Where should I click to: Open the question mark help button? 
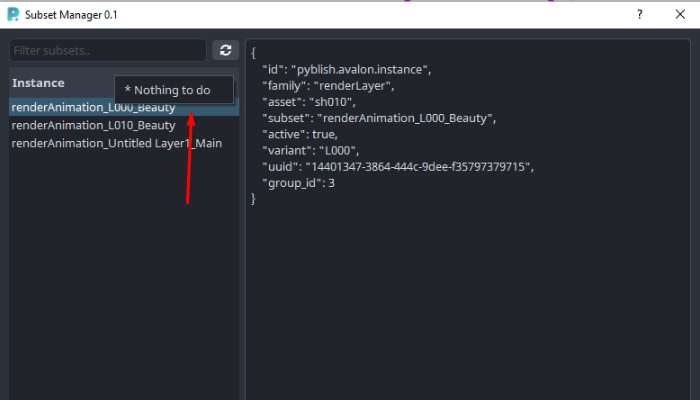[x=640, y=15]
